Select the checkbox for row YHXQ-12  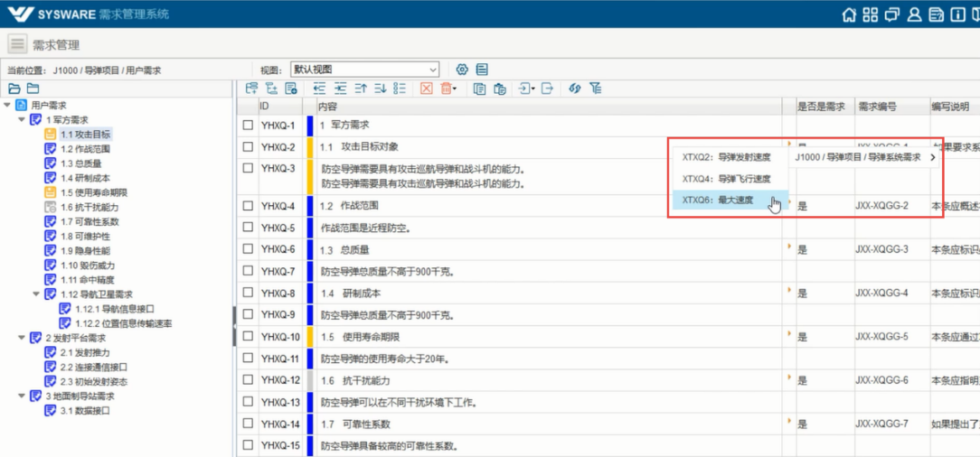coord(248,381)
